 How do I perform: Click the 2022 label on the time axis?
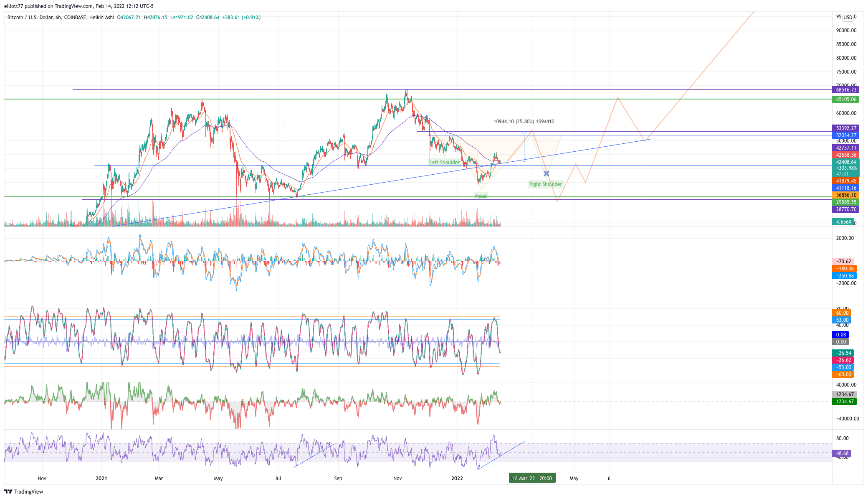pos(457,479)
